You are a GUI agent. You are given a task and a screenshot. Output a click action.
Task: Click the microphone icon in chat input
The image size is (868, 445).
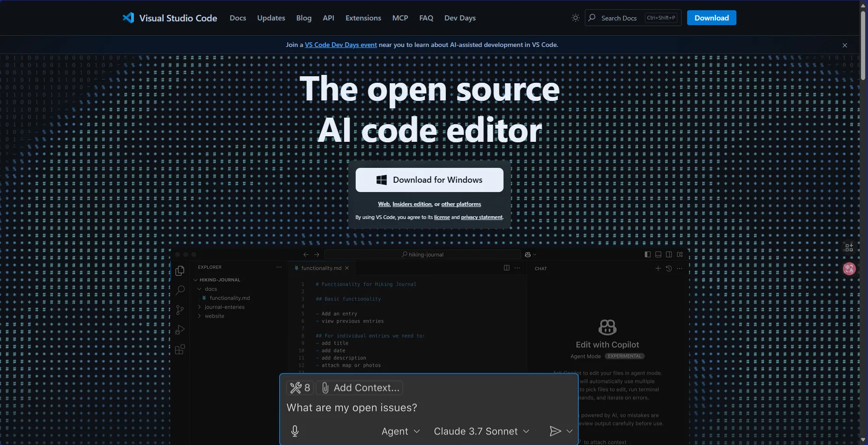coord(295,431)
